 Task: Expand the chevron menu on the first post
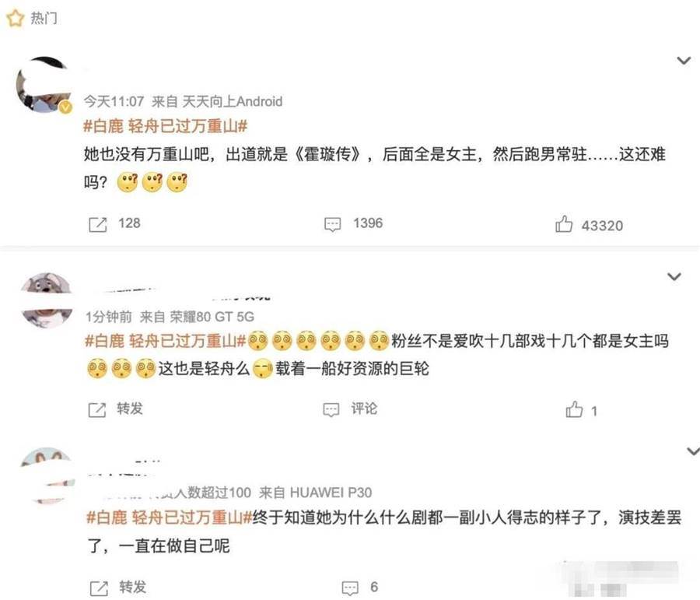(x=684, y=61)
